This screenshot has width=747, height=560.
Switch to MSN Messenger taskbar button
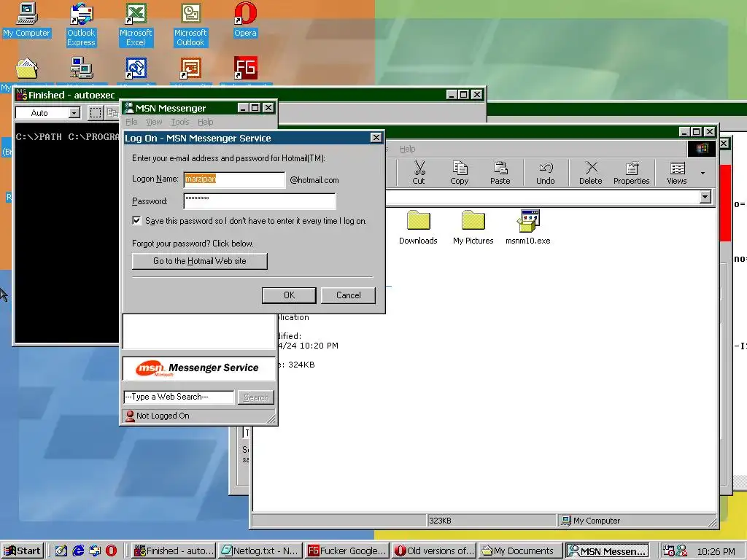tap(608, 551)
